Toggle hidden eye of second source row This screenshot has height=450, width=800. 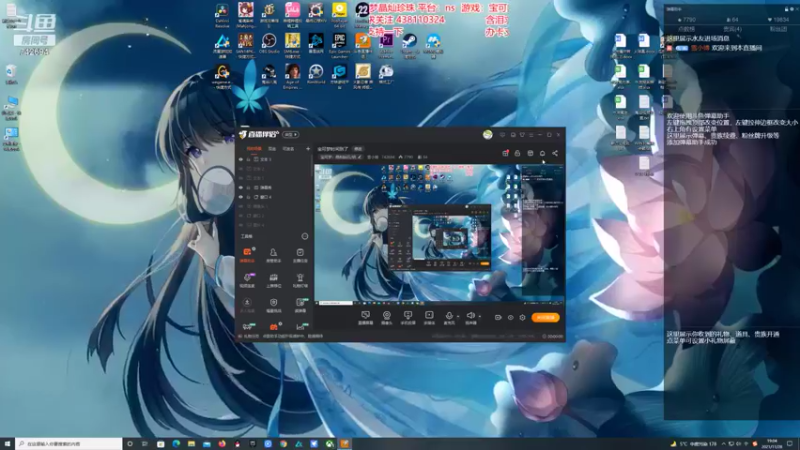point(241,169)
